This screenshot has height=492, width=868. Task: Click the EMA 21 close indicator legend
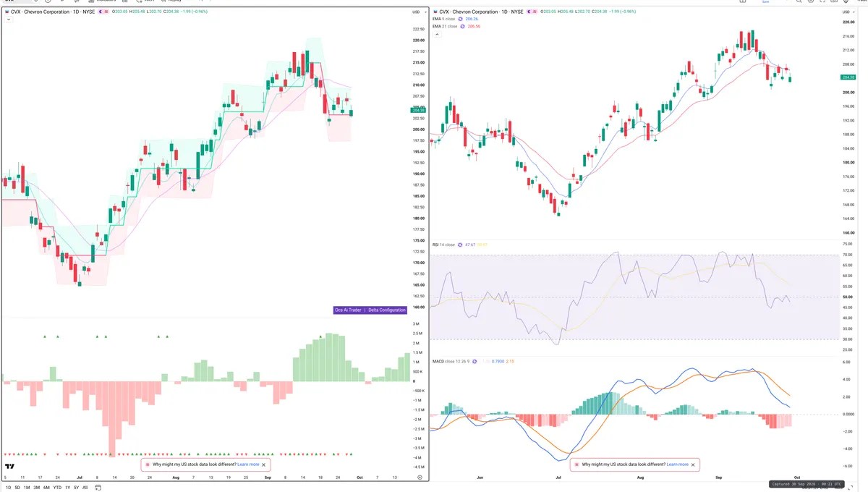click(446, 26)
